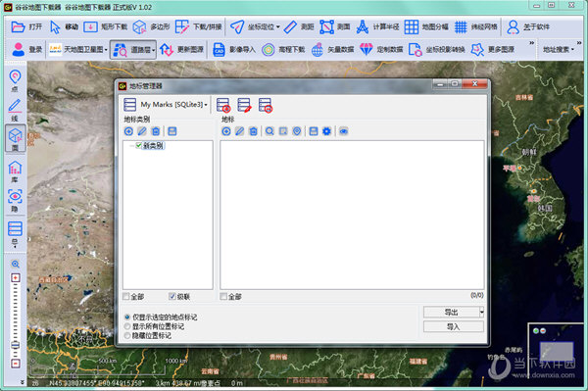This screenshot has width=588, height=391.
Task: Uncheck the 级联 cascade checkbox
Action: pos(172,297)
